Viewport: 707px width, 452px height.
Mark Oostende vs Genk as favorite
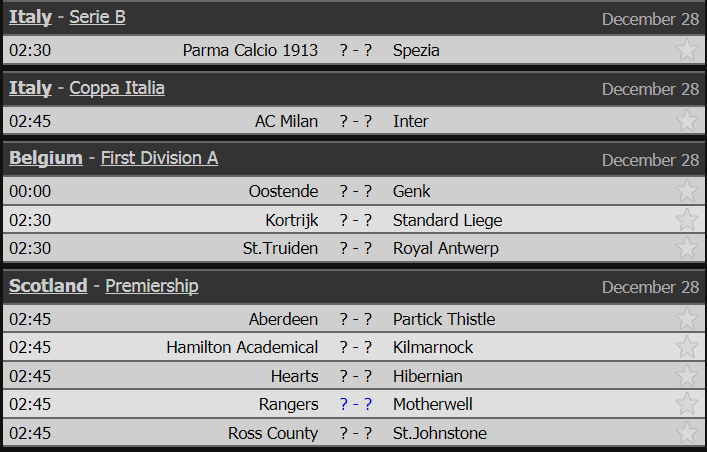[x=687, y=191]
